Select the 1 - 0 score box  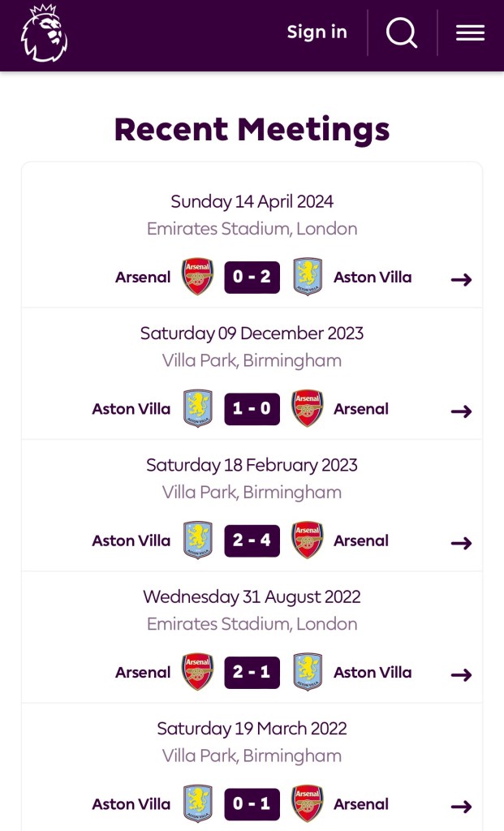click(x=252, y=409)
